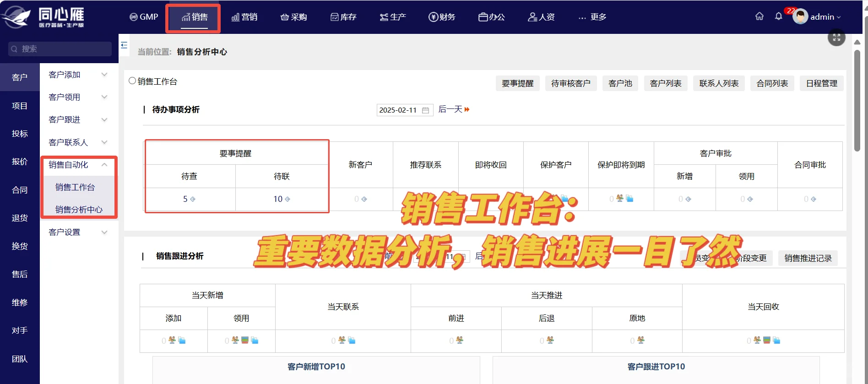The height and width of the screenshot is (384, 868).
Task: Open the 生产 module tab
Action: coord(393,17)
